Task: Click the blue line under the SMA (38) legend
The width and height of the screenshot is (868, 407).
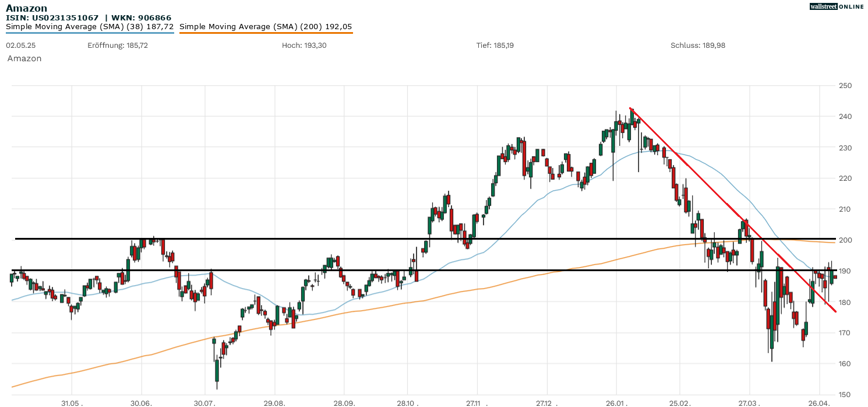Action: 90,33
